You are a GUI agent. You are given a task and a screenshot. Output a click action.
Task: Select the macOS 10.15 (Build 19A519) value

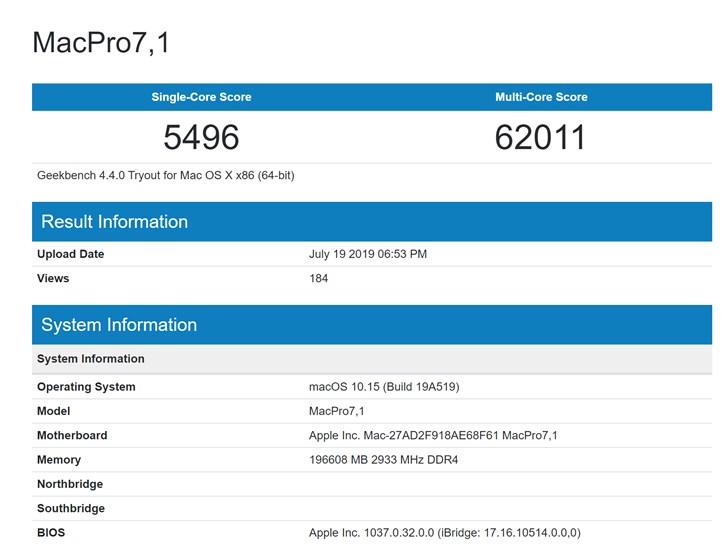(384, 387)
